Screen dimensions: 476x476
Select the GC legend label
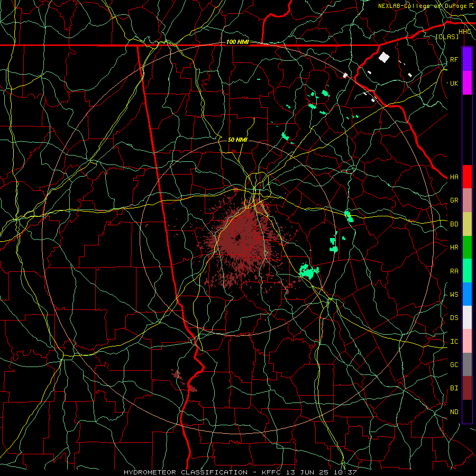454,365
